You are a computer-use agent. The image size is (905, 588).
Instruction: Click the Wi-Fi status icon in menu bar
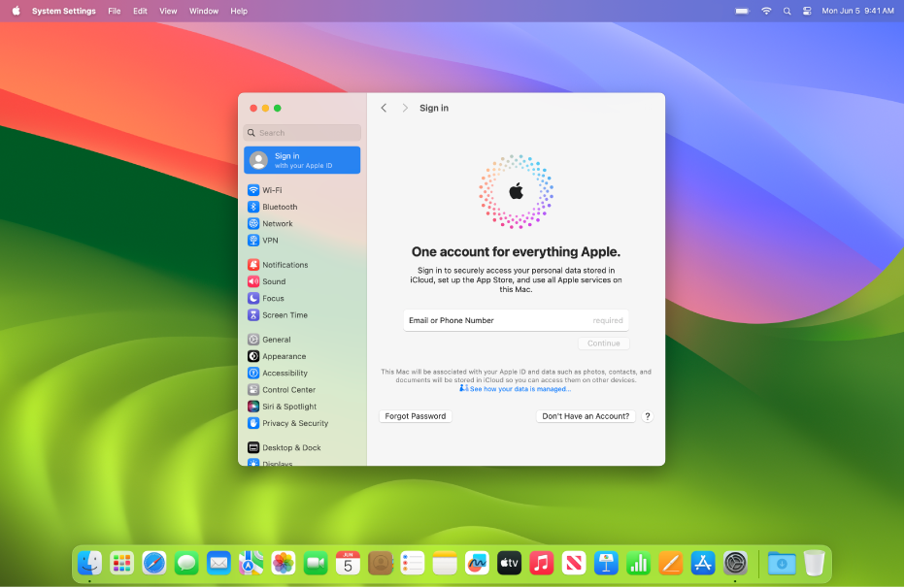pyautogui.click(x=766, y=11)
